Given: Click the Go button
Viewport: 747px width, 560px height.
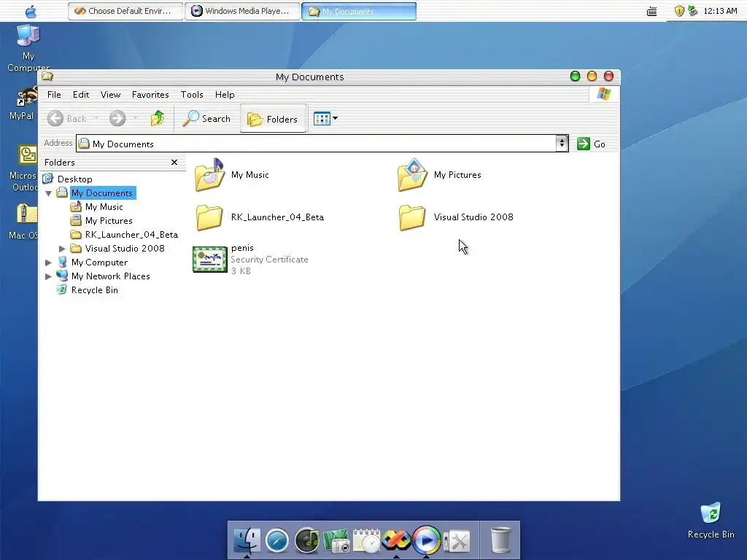Looking at the screenshot, I should [x=591, y=144].
